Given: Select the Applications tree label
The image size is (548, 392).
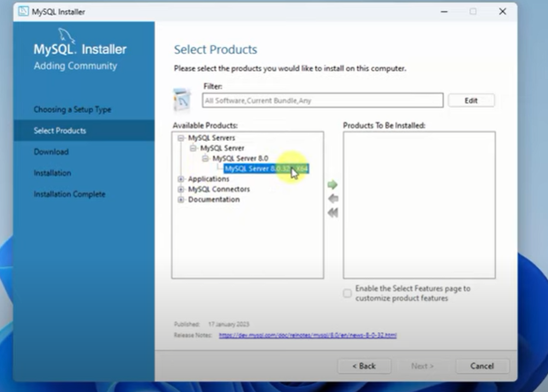Looking at the screenshot, I should [x=209, y=179].
